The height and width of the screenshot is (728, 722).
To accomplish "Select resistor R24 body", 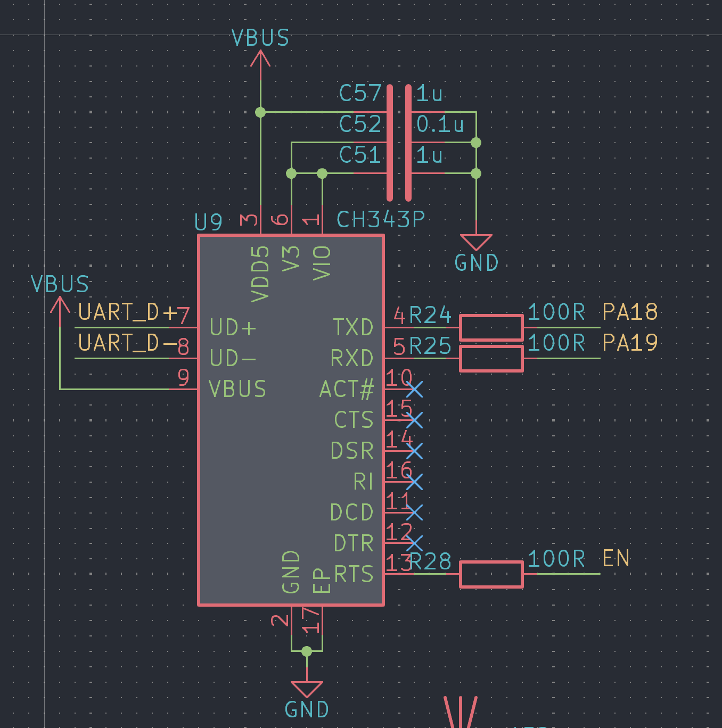I will point(491,328).
